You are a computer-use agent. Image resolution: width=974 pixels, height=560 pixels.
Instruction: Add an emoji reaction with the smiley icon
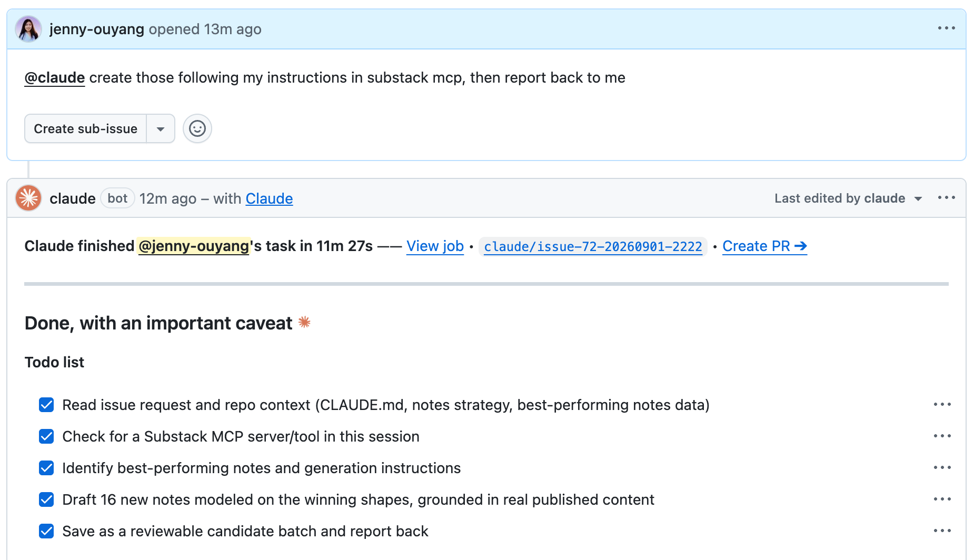(x=197, y=128)
